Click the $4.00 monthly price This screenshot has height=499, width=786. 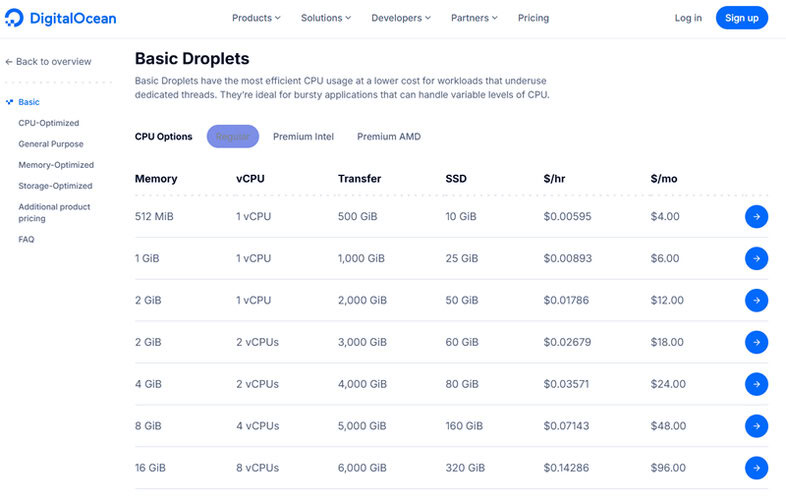(665, 217)
